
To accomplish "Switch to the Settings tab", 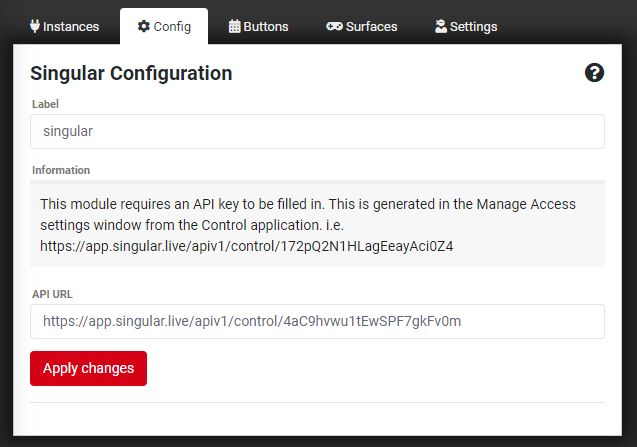I will [473, 27].
